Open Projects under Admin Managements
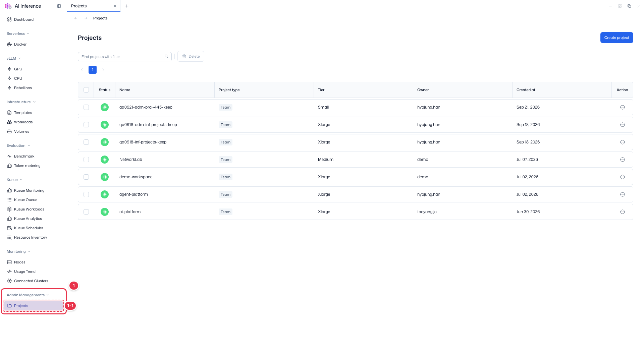Screen dimensions: 644x362 coord(34,306)
